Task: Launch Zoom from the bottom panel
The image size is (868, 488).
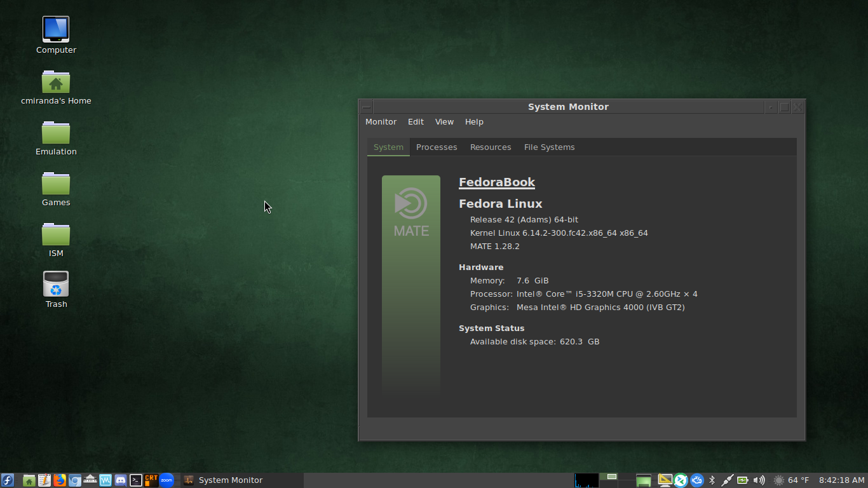Action: point(166,480)
